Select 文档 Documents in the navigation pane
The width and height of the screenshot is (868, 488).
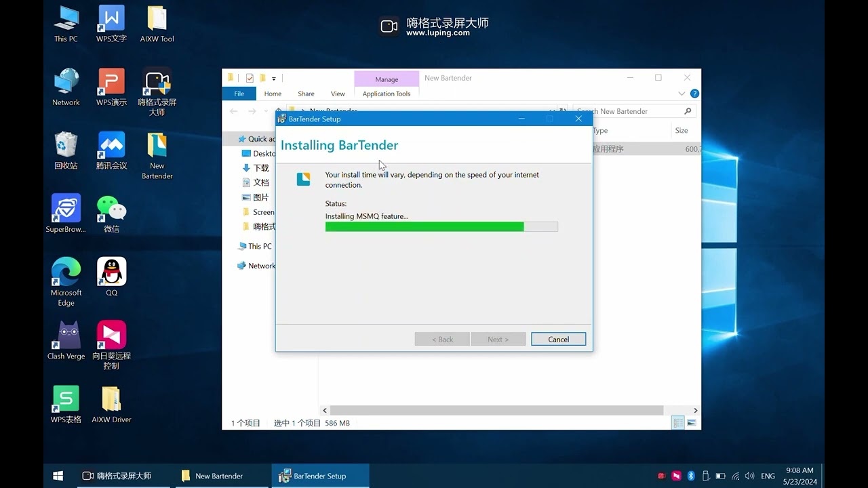click(x=256, y=182)
